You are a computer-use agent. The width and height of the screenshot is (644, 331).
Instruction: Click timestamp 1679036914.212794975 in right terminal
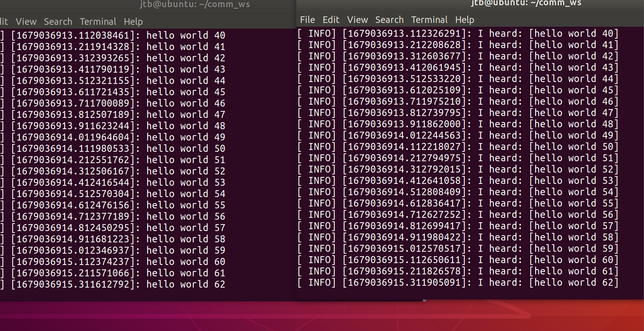404,158
